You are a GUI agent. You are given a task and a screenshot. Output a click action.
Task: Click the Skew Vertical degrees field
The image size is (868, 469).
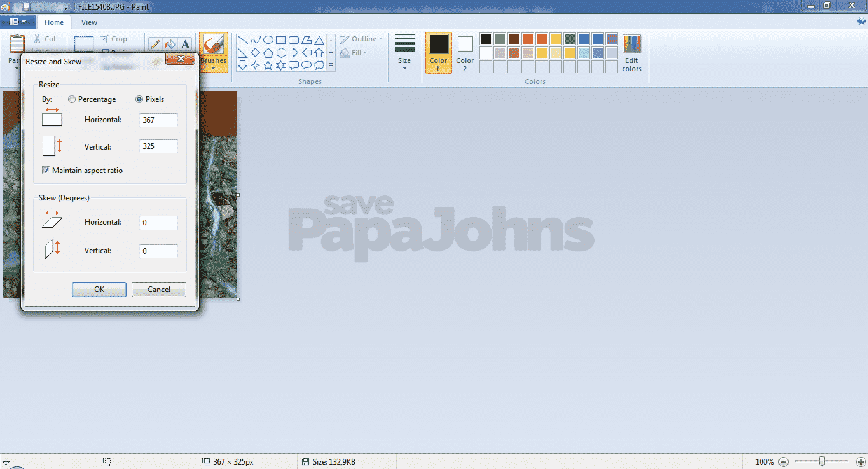coord(158,251)
